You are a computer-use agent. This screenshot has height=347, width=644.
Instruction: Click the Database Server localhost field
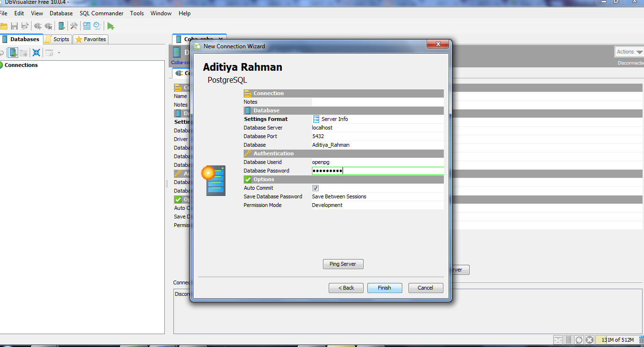tap(377, 128)
